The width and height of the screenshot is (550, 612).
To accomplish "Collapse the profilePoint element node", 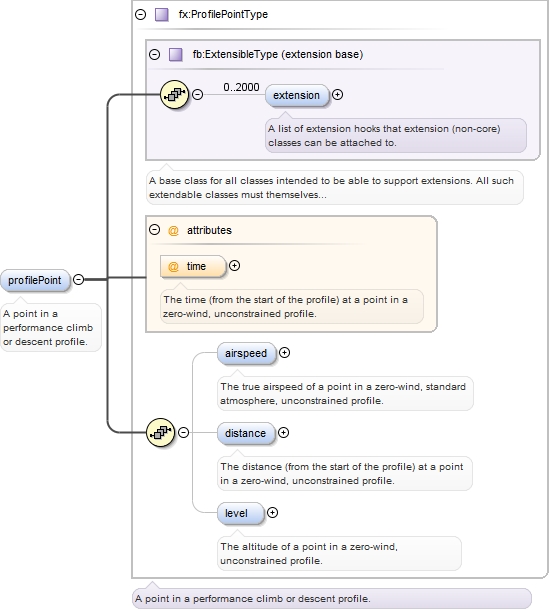I will (x=78, y=279).
